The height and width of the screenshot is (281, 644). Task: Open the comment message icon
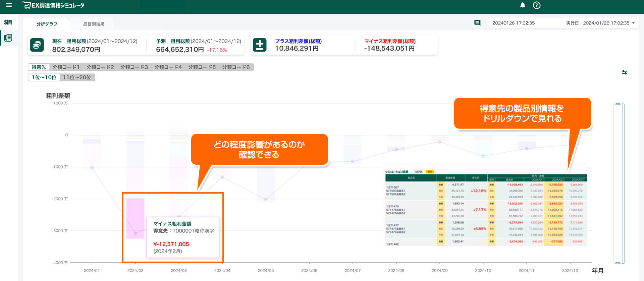click(x=477, y=23)
